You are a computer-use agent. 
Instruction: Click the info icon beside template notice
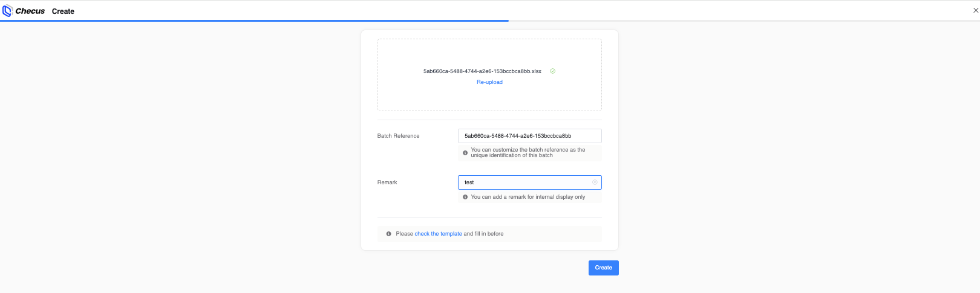pyautogui.click(x=388, y=234)
